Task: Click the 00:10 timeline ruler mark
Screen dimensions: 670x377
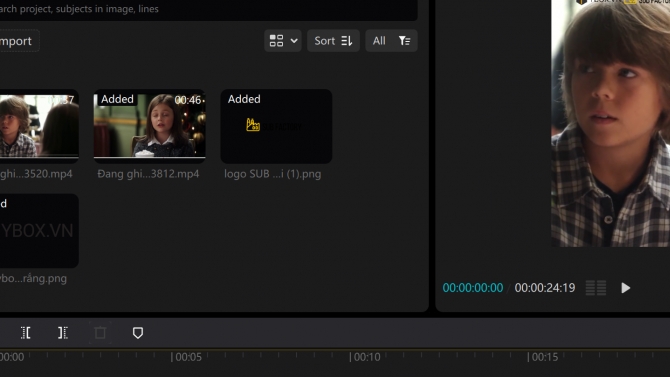Action: 365,357
